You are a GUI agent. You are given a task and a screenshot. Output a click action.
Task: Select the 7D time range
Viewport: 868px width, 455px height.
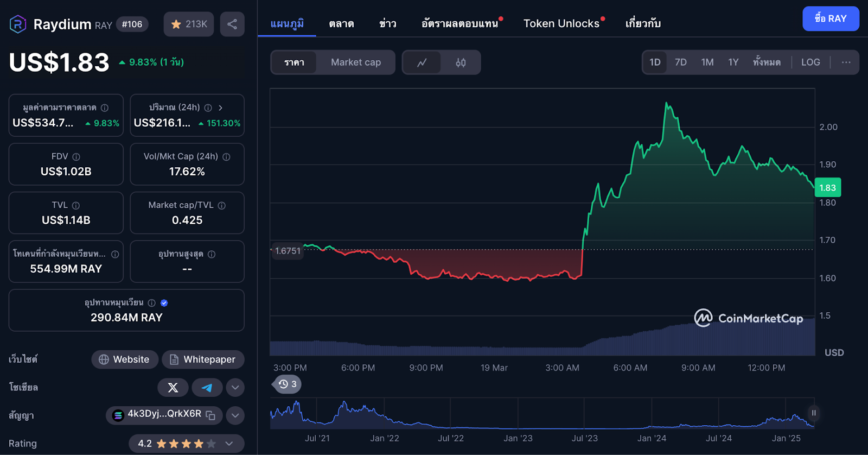coord(680,62)
